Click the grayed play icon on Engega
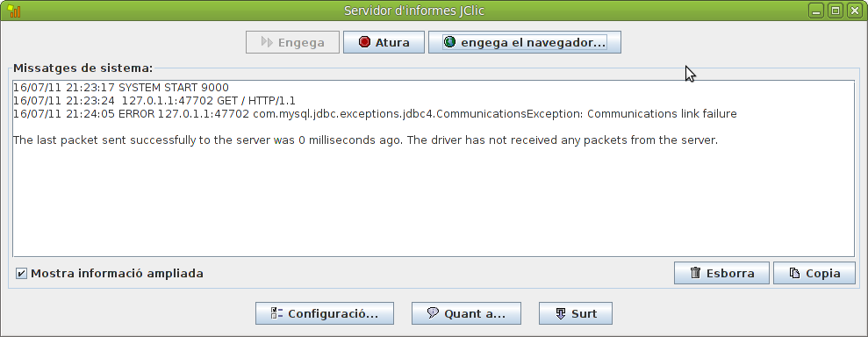The width and height of the screenshot is (868, 337). coord(267,42)
